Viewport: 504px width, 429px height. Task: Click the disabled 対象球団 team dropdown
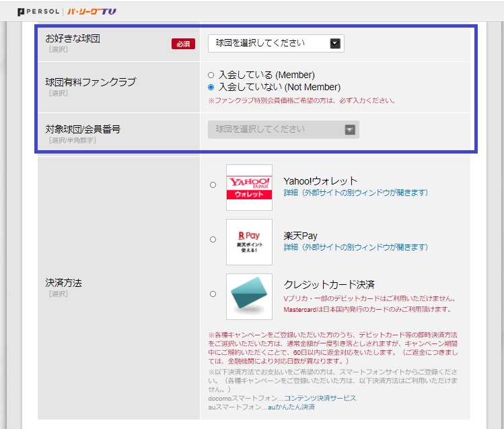[283, 129]
